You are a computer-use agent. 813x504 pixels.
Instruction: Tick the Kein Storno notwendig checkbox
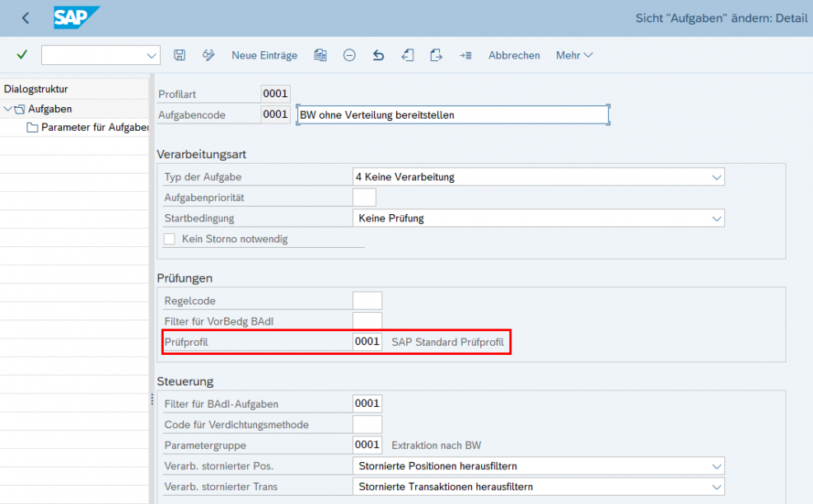point(170,239)
